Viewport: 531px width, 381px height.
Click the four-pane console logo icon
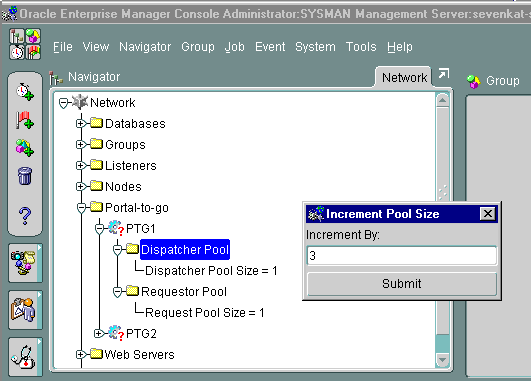click(25, 44)
